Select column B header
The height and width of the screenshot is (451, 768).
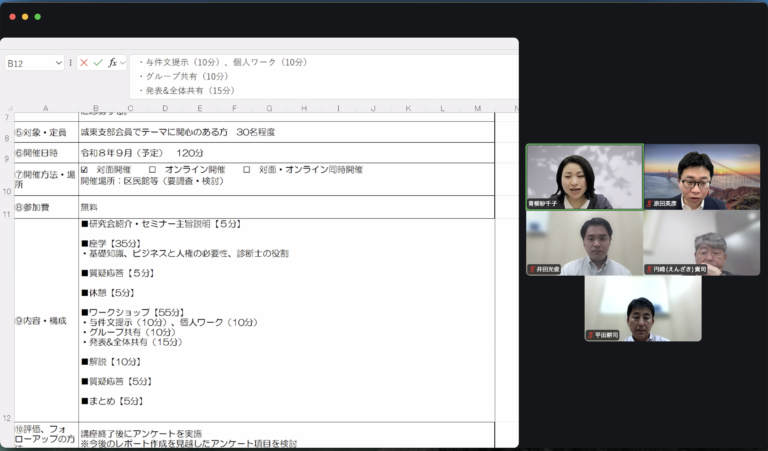(96, 108)
